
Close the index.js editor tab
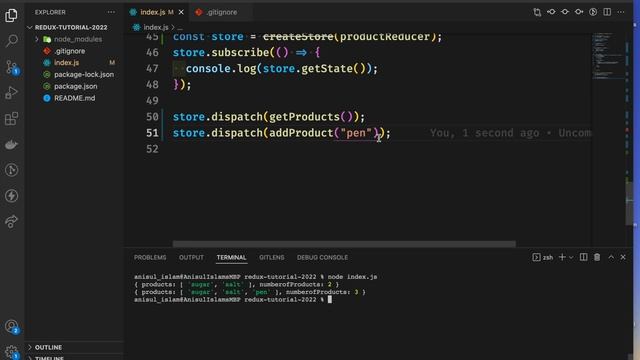click(181, 12)
